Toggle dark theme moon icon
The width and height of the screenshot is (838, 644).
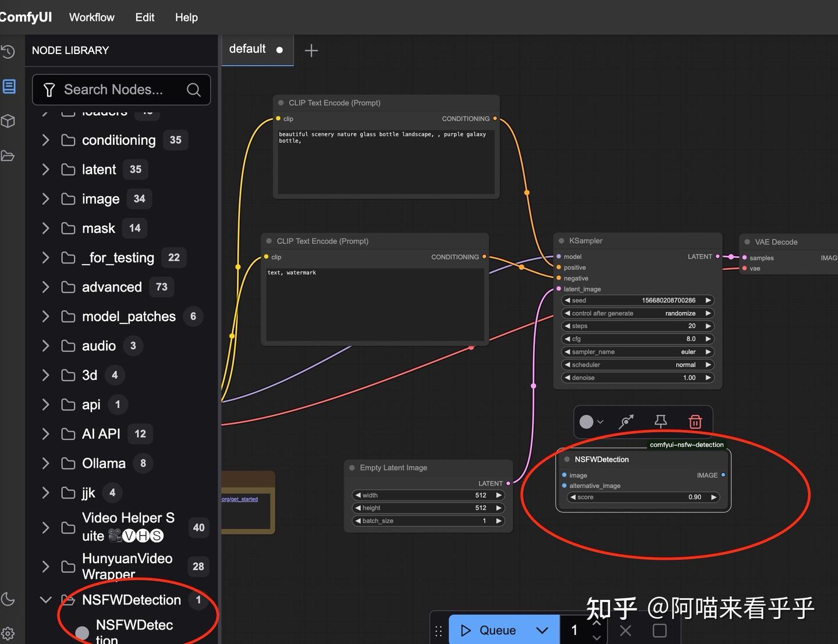point(8,599)
